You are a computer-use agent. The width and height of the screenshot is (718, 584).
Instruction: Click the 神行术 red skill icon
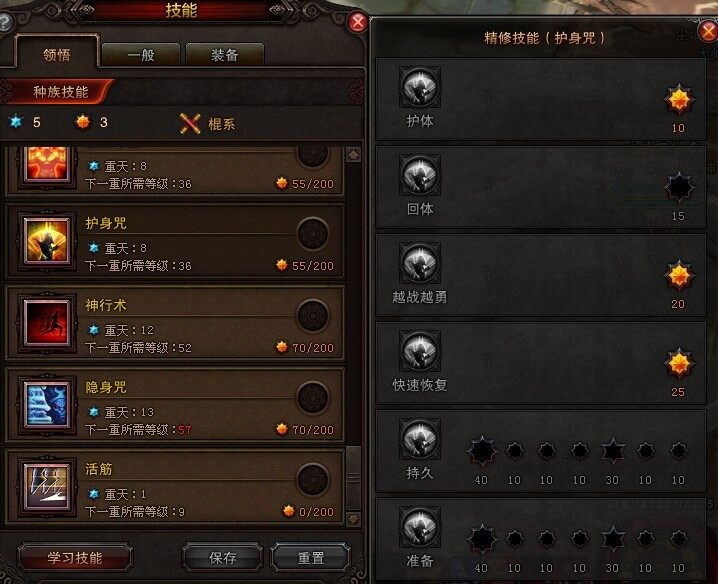pos(47,322)
